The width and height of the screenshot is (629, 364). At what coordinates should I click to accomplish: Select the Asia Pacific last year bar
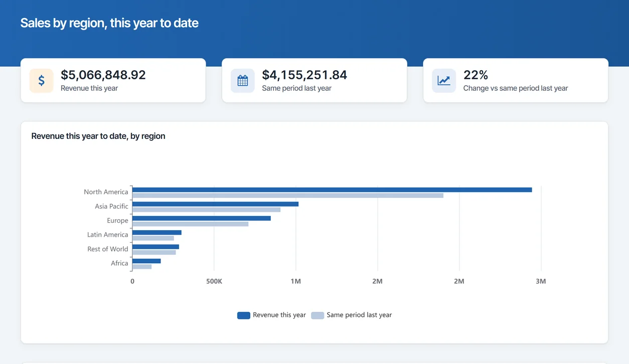coord(206,210)
